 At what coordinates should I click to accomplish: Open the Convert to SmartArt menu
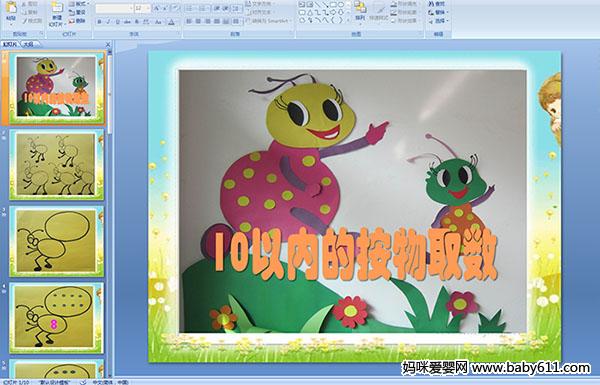point(269,21)
